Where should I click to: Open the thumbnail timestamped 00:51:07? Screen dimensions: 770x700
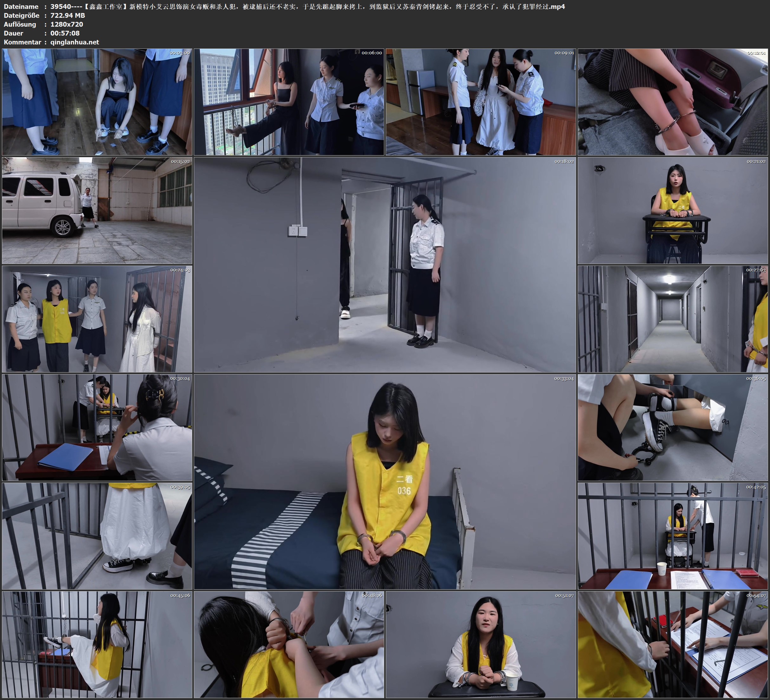pyautogui.click(x=480, y=644)
